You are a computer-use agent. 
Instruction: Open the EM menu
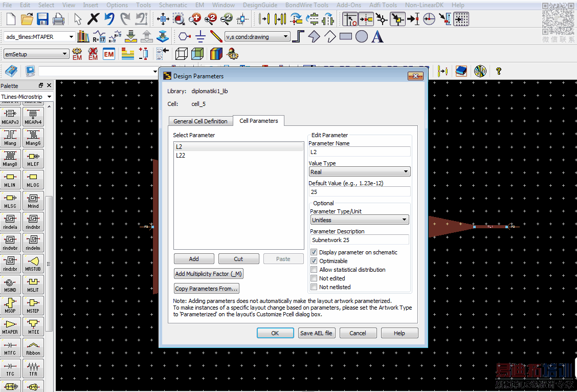pos(200,5)
